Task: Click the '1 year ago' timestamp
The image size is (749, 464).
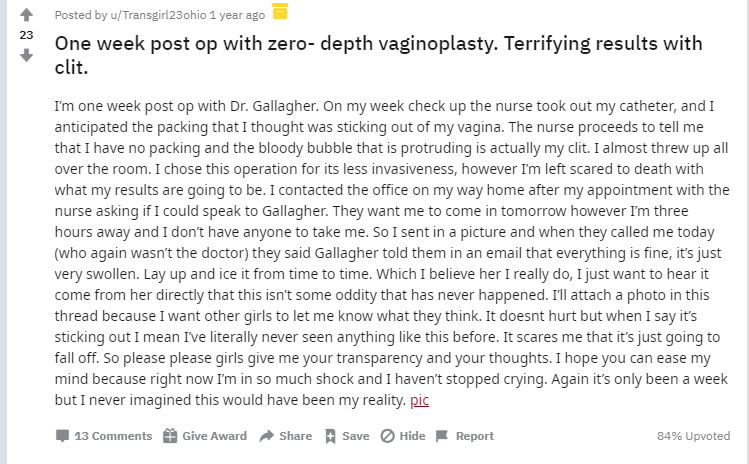Action: pyautogui.click(x=240, y=15)
